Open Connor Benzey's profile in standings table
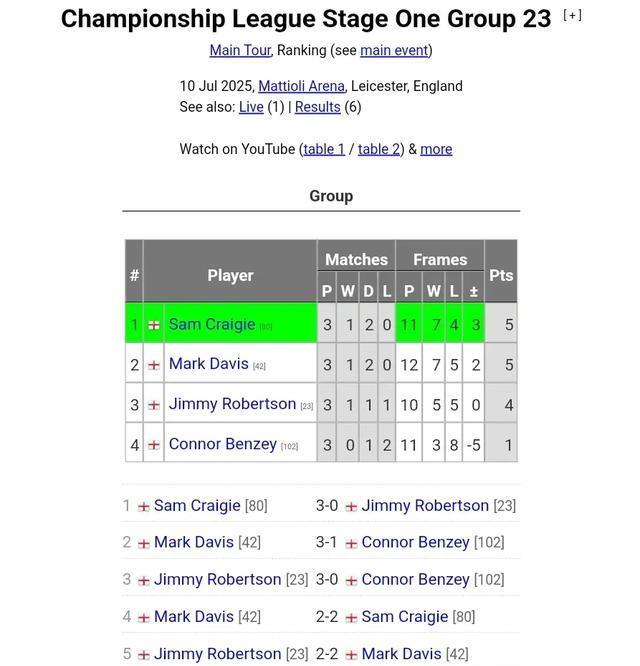Image resolution: width=640 pixels, height=666 pixels. pyautogui.click(x=222, y=444)
